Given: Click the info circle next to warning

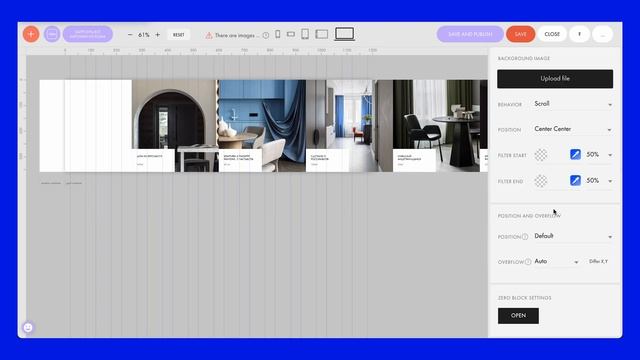Looking at the screenshot, I should (x=266, y=36).
